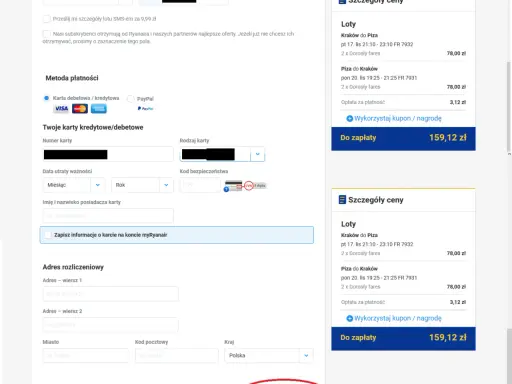Click the lower Do zapłaty 159,12 zł bar

pos(403,338)
